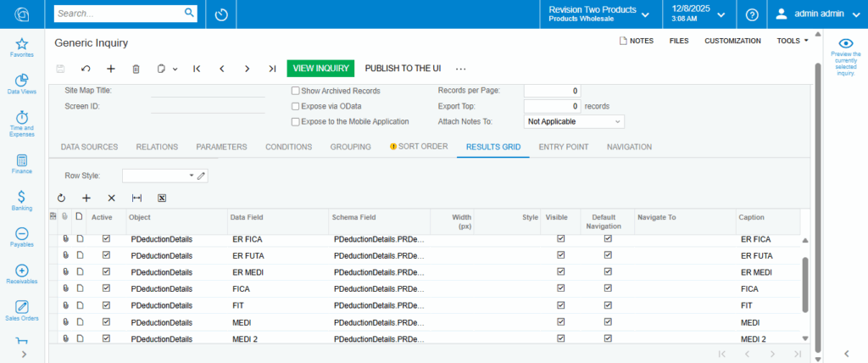Toggle Expose via OData checkbox
868x363 pixels.
pos(295,106)
